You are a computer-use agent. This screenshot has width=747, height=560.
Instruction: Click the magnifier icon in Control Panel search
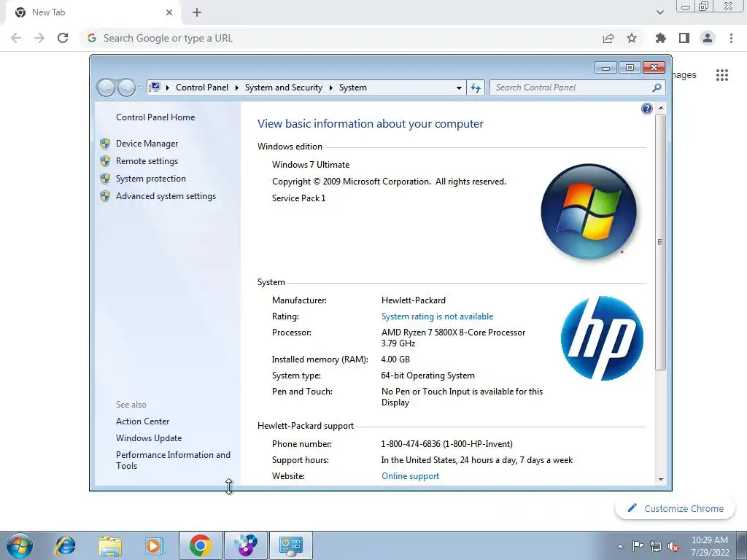[x=657, y=87]
